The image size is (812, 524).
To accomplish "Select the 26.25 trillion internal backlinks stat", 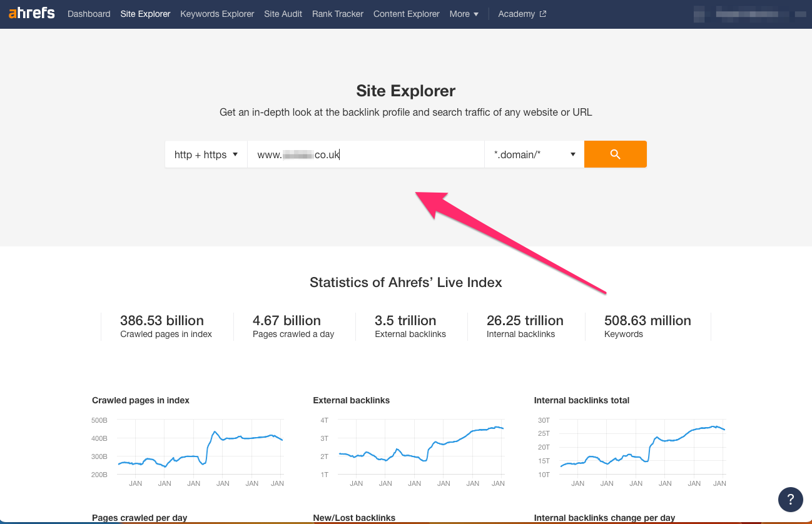I will 525,326.
